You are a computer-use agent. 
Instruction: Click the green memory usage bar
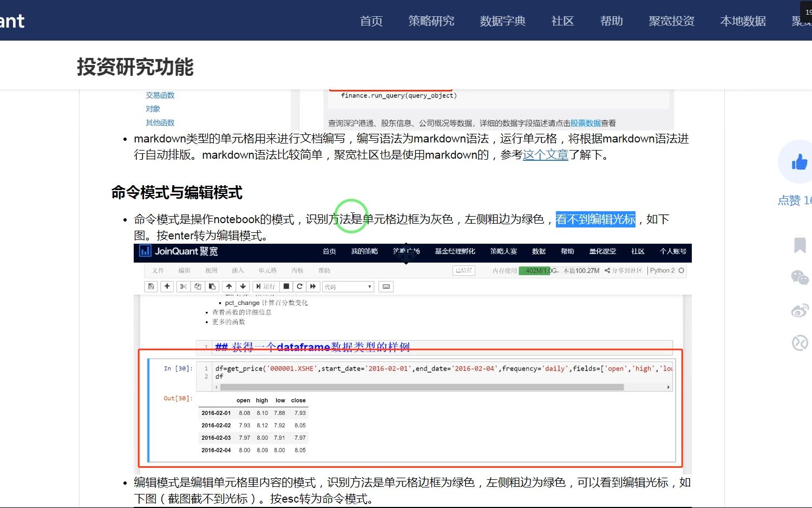click(x=534, y=270)
